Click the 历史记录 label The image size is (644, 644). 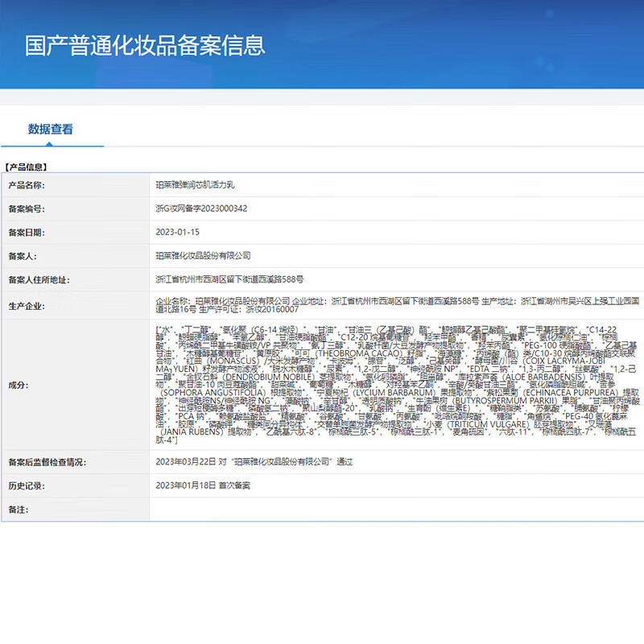(27, 486)
